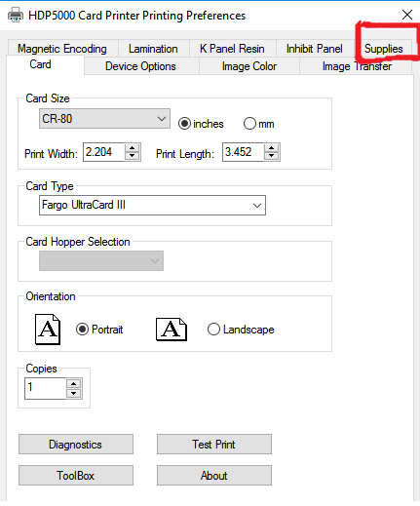Increase Copies with up arrow
The height and width of the screenshot is (506, 420).
click(74, 384)
